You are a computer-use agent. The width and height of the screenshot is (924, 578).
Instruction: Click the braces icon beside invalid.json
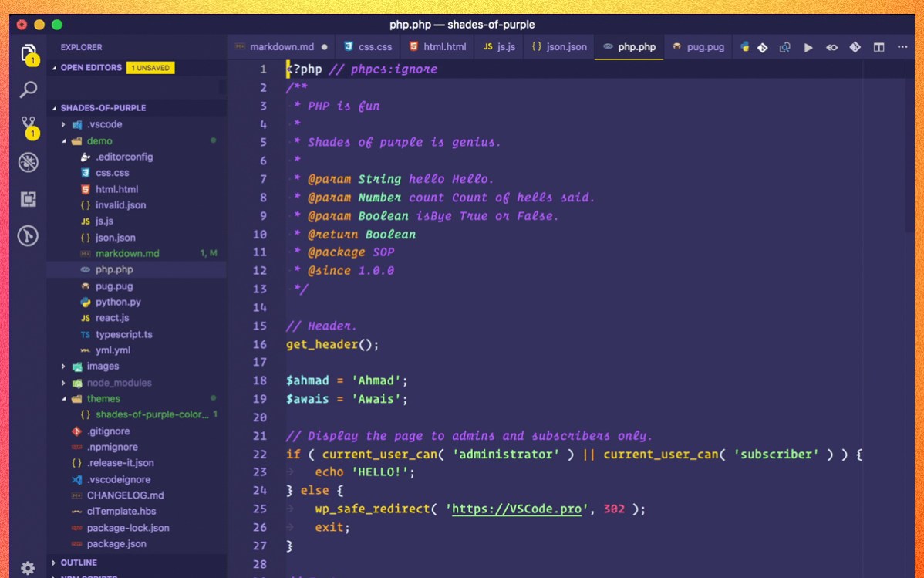click(x=86, y=205)
